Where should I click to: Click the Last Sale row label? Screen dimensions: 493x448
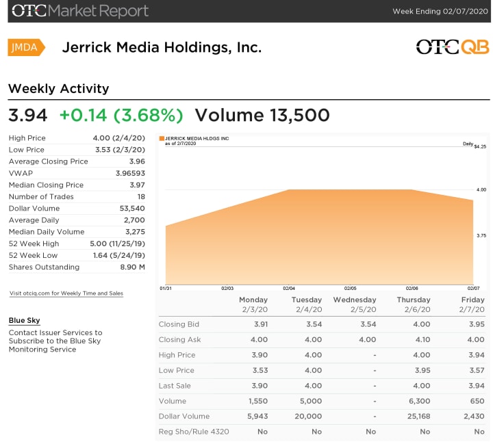click(175, 386)
